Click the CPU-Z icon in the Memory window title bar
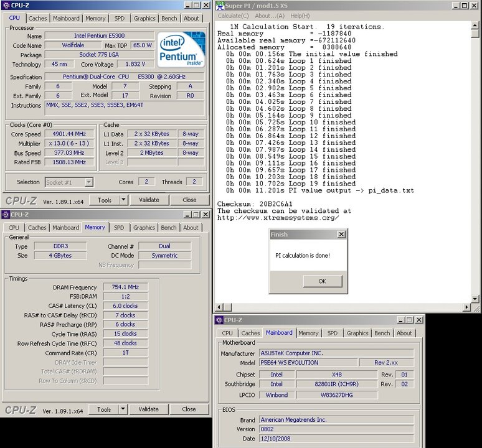Image resolution: width=482 pixels, height=448 pixels. [x=6, y=214]
